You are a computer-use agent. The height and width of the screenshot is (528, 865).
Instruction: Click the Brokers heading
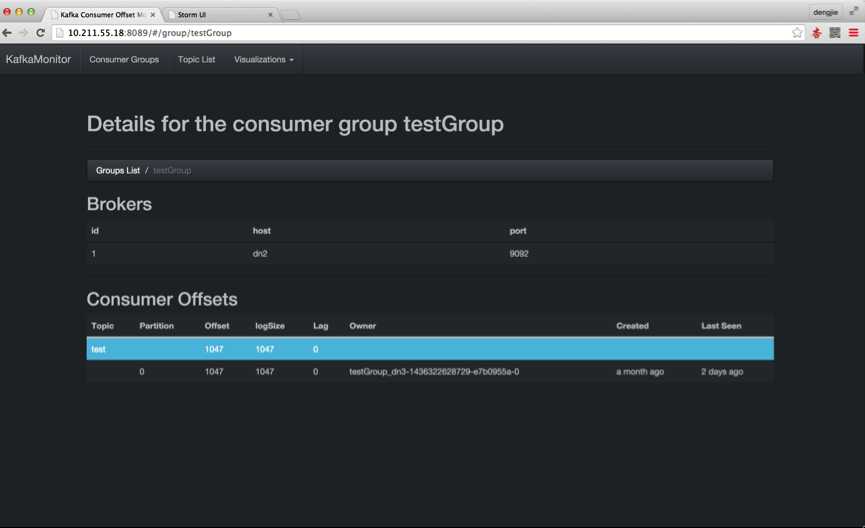119,204
